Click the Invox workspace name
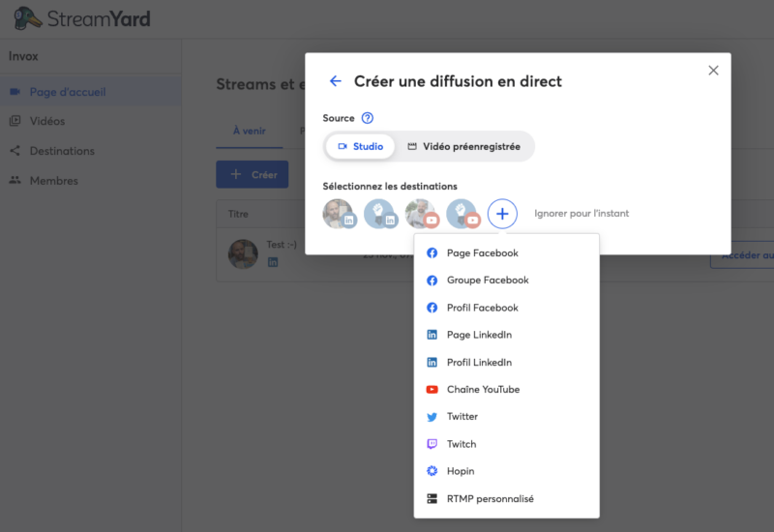This screenshot has width=774, height=532. click(23, 56)
